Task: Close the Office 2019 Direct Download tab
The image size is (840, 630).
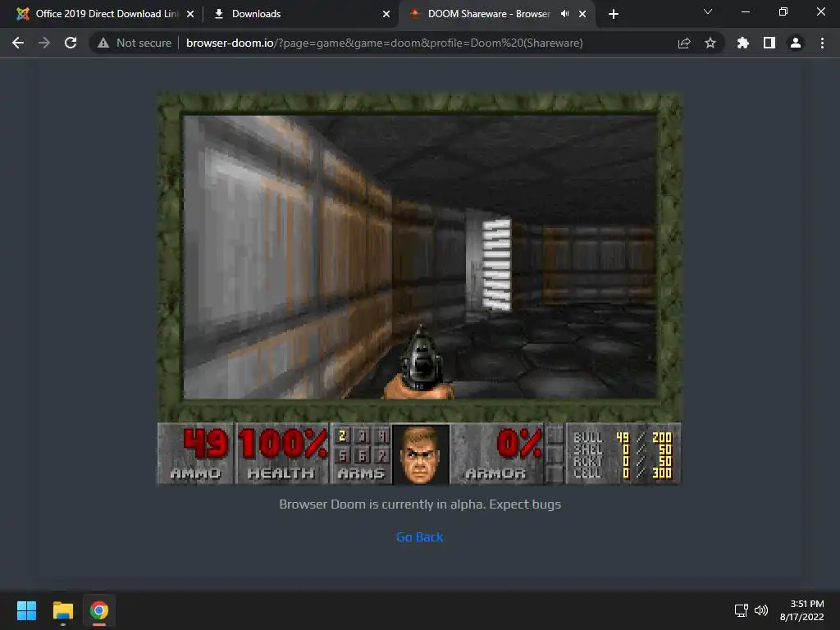Action: pos(190,14)
